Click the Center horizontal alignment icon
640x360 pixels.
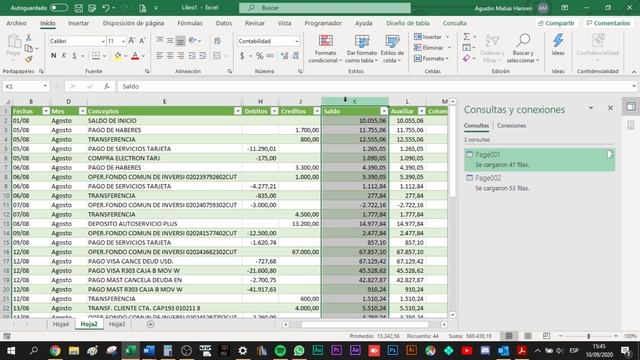(x=170, y=56)
